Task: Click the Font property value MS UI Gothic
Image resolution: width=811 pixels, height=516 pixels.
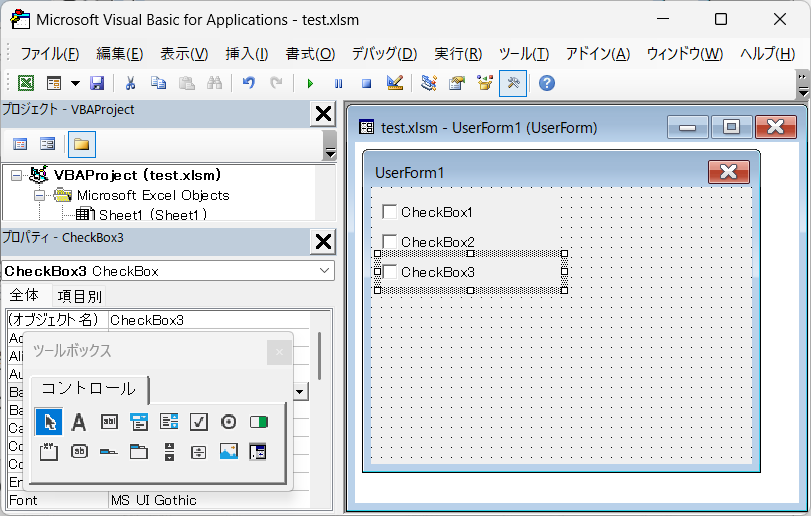Action: tap(208, 500)
